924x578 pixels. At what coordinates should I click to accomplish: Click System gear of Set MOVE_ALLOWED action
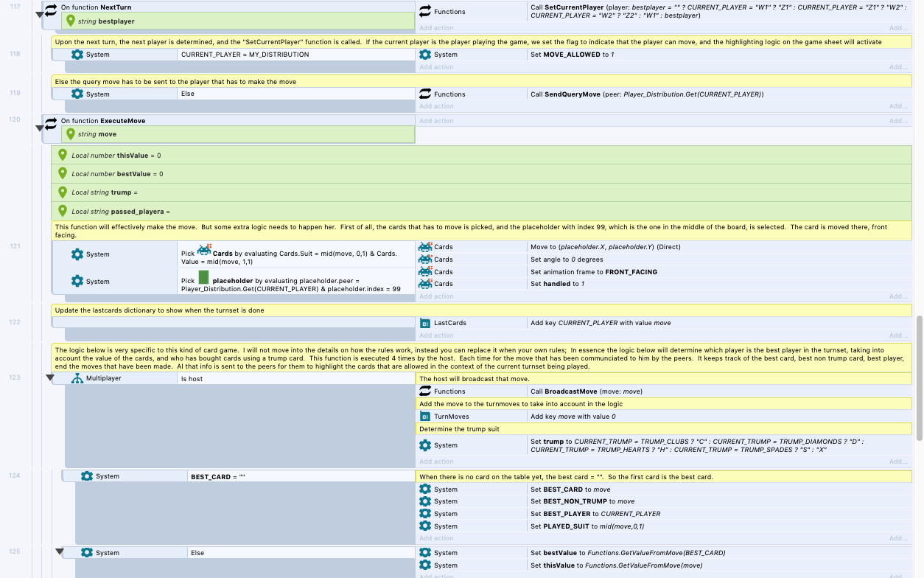pyautogui.click(x=425, y=55)
